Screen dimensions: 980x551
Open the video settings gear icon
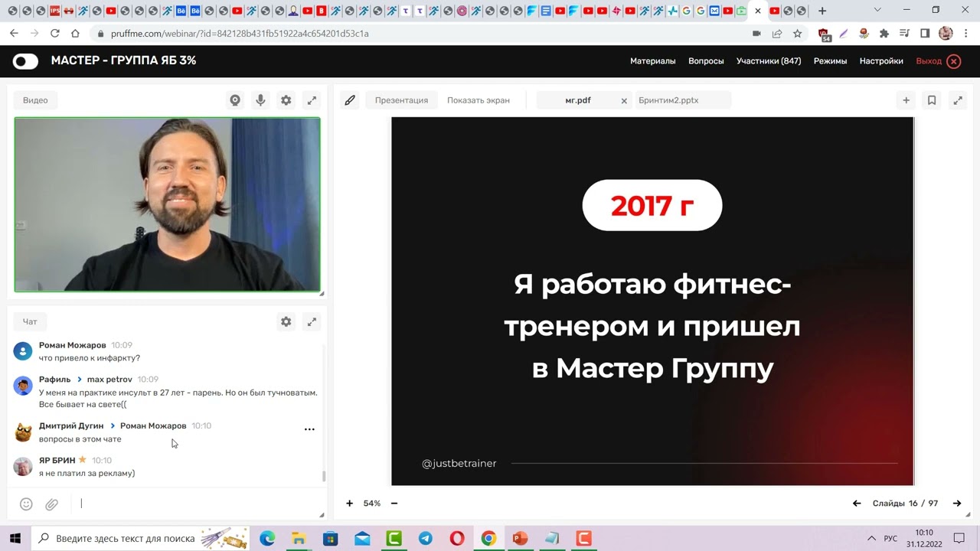click(x=286, y=99)
